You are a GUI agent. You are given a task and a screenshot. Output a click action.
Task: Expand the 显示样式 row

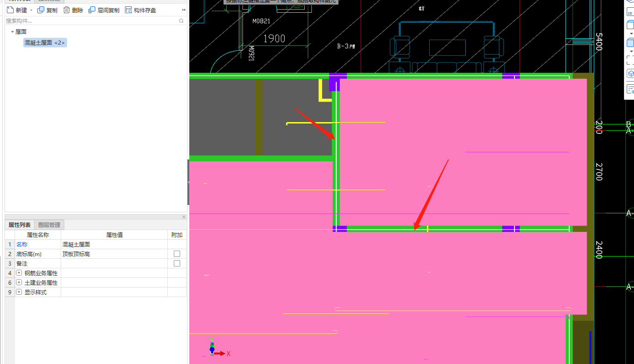tap(19, 292)
